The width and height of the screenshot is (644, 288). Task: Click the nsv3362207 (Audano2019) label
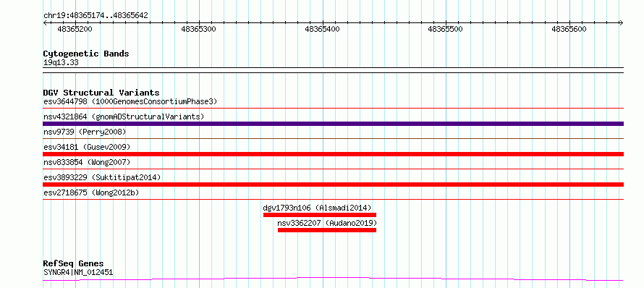tap(327, 223)
